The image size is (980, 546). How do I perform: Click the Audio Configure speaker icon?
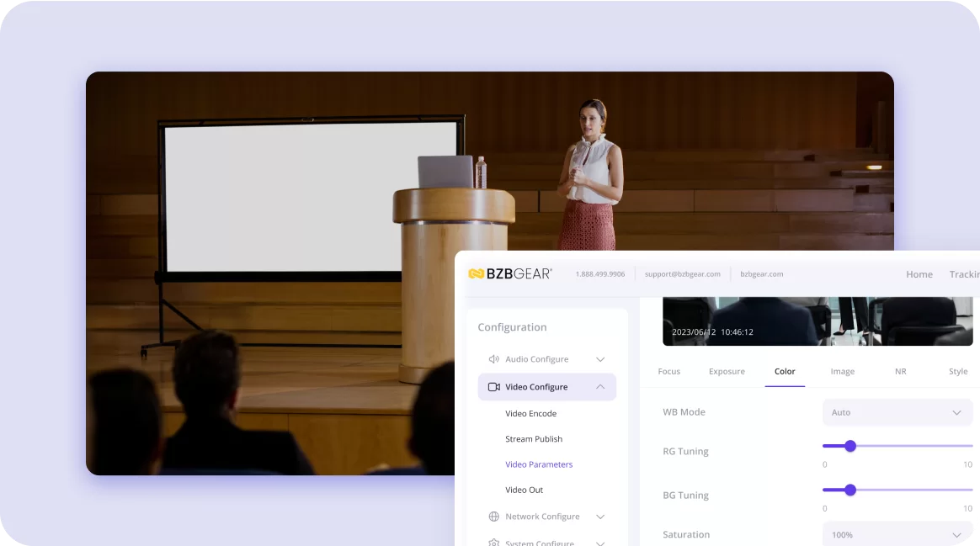[493, 359]
